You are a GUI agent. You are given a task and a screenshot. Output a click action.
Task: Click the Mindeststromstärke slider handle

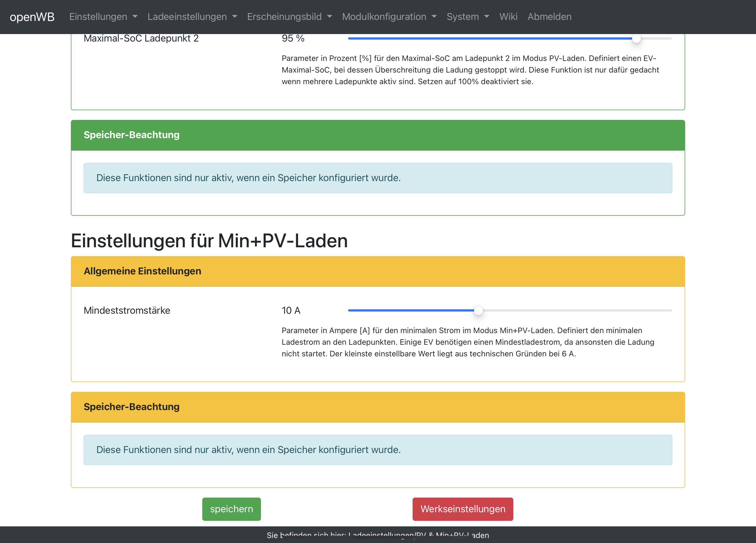point(478,310)
